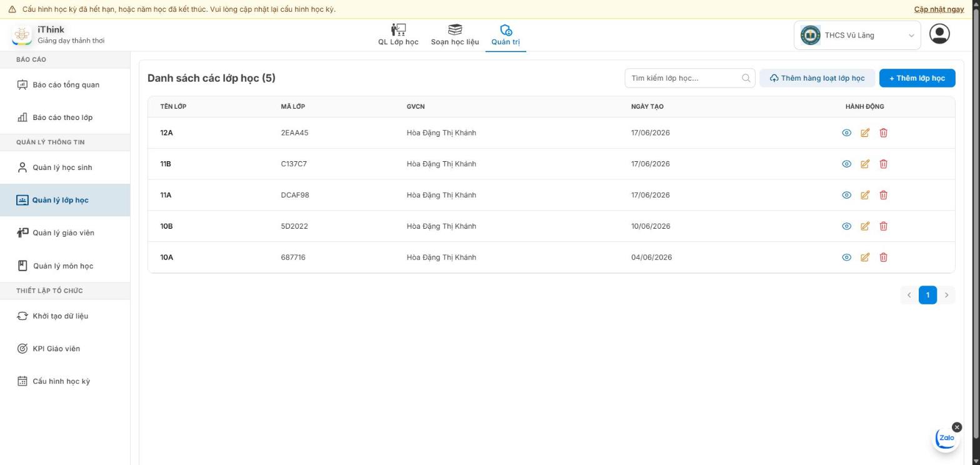Select the Quản trị tab
The image size is (980, 465).
[x=506, y=35]
